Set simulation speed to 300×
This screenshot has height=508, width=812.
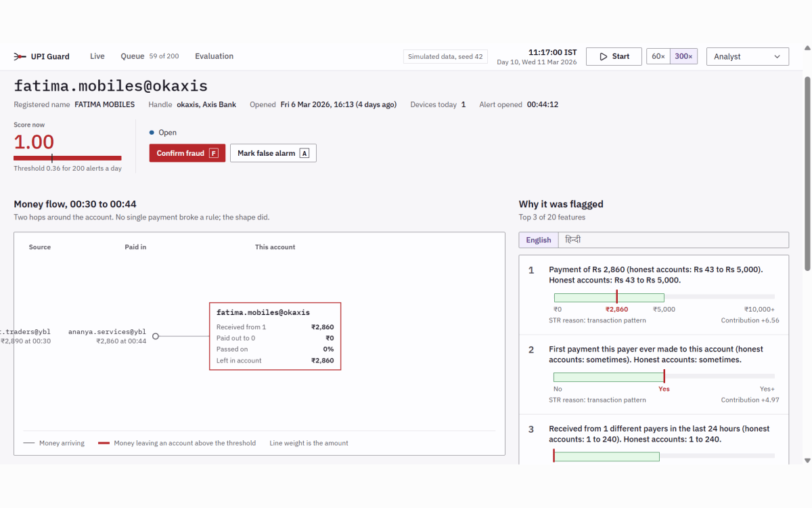(x=683, y=57)
